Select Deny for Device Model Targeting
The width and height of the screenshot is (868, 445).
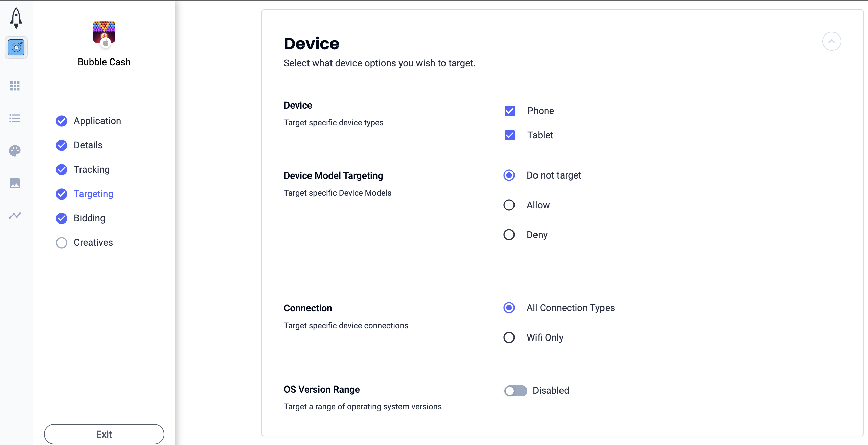coord(509,235)
